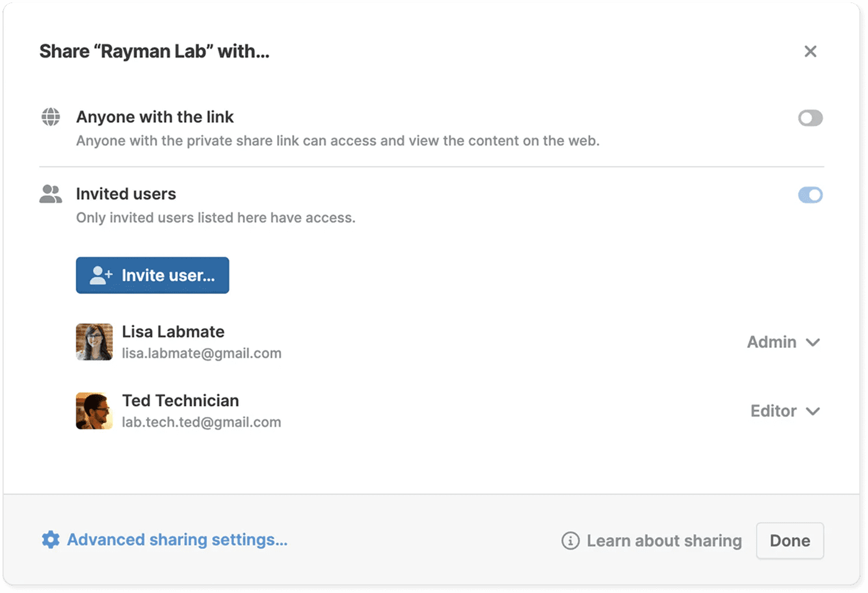Click the Done button
The image size is (868, 593).
tap(789, 540)
